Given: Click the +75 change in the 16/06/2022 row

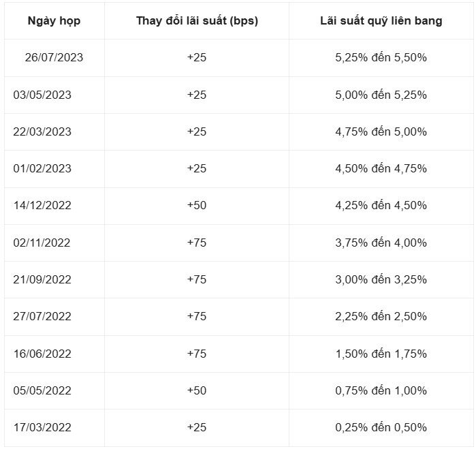Looking at the screenshot, I should pyautogui.click(x=197, y=354).
